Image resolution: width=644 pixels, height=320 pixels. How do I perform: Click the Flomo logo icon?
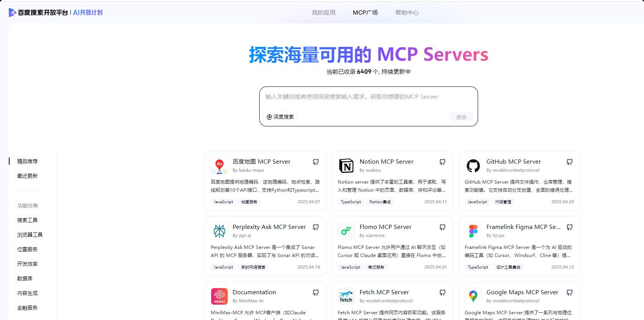(x=346, y=231)
